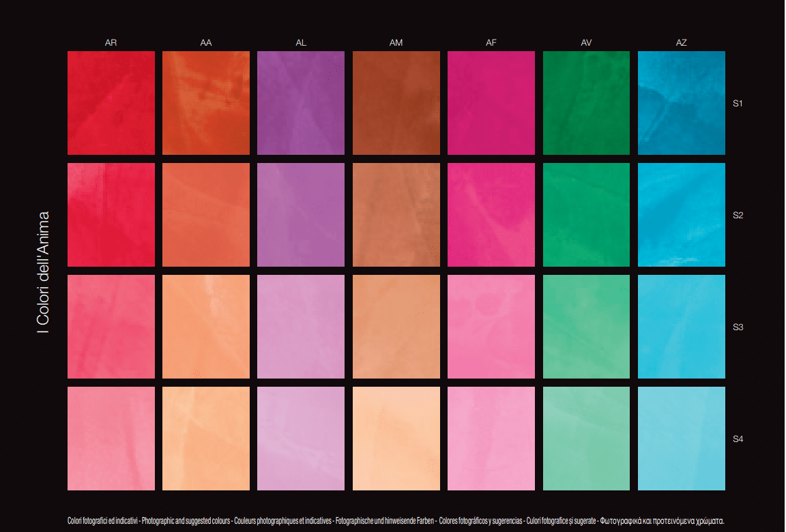Pick the orange AA S1 color swatch
This screenshot has height=532, width=786.
coord(205,103)
